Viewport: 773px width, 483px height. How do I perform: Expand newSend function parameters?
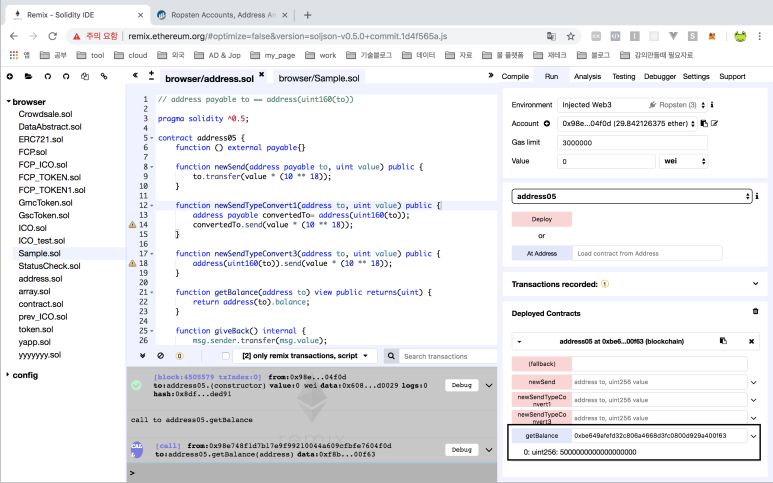coord(754,382)
